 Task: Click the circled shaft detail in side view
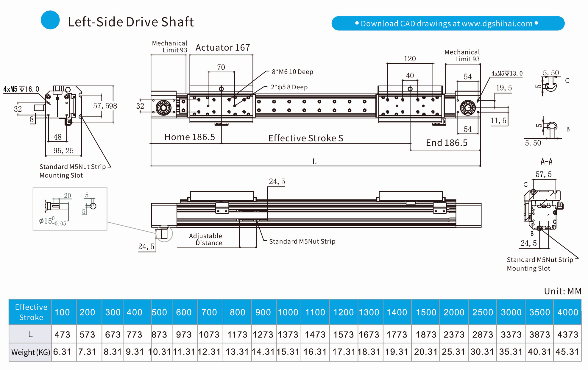pyautogui.click(x=163, y=233)
